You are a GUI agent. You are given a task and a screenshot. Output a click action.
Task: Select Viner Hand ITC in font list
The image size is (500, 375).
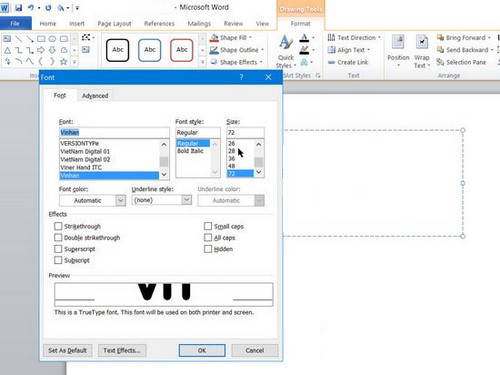(109, 167)
